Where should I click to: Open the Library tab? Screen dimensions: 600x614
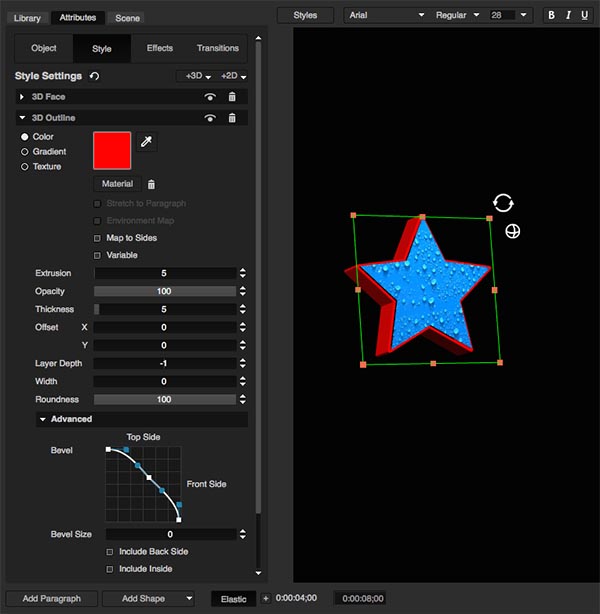[x=27, y=18]
